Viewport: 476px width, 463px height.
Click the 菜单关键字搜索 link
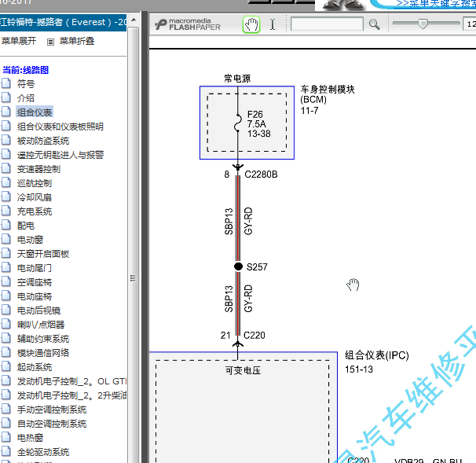(x=436, y=4)
